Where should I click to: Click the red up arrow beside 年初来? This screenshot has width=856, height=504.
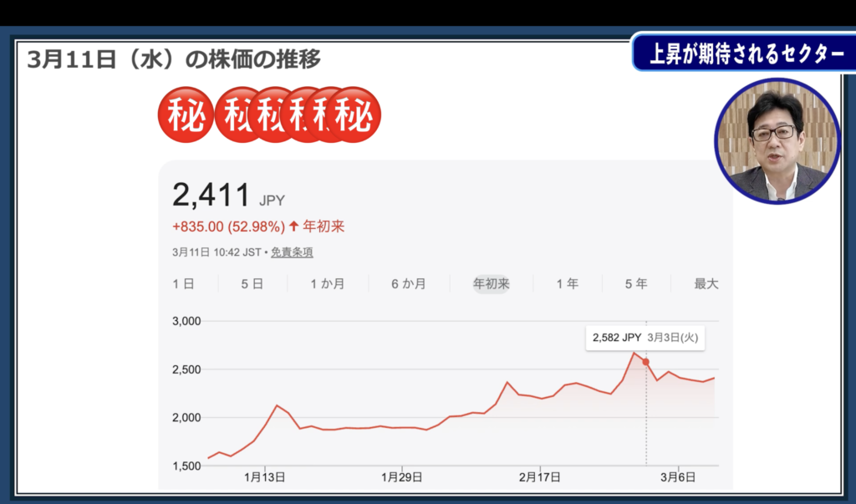[x=293, y=227]
